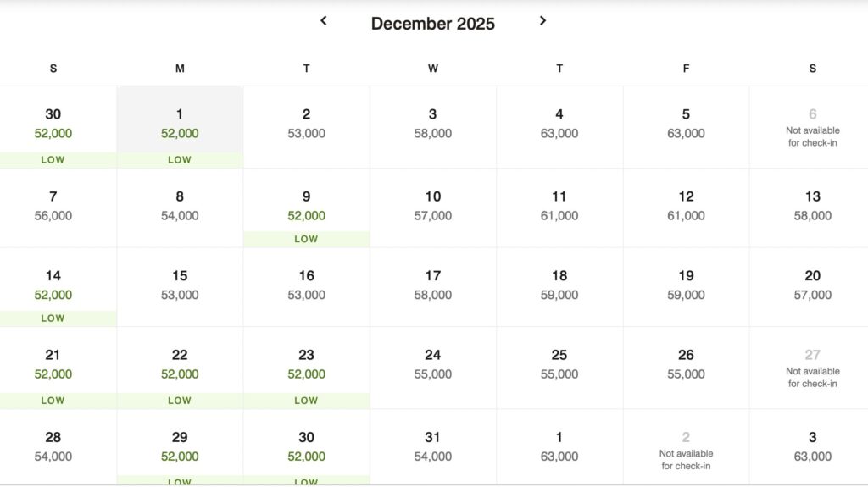Pick December 23 with LOW label
This screenshot has width=868, height=487.
tap(306, 368)
